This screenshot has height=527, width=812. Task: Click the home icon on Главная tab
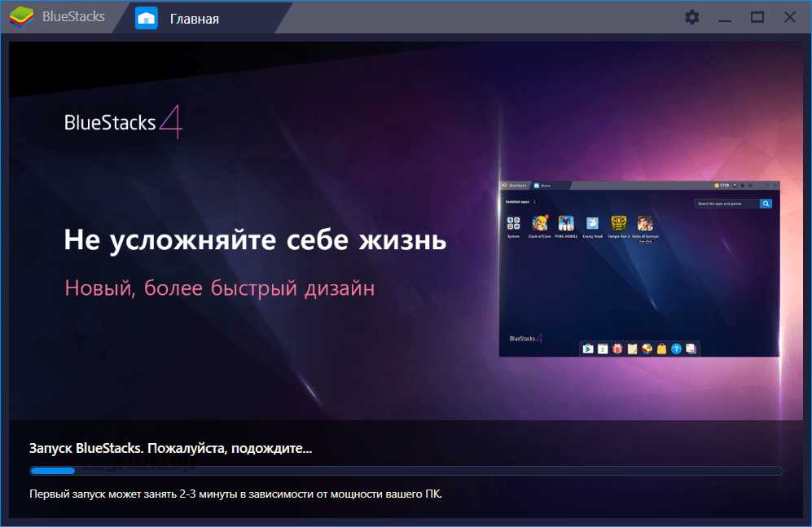tap(147, 18)
